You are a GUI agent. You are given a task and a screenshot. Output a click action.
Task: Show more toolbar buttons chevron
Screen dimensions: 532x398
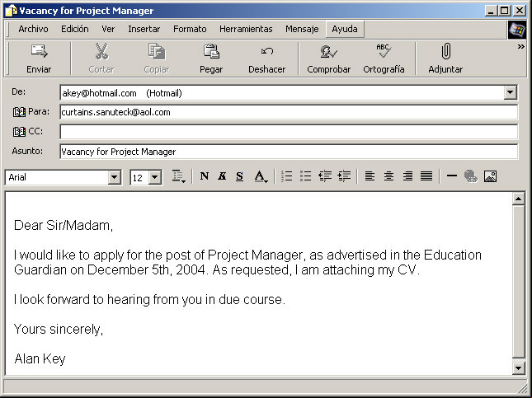pyautogui.click(x=520, y=47)
